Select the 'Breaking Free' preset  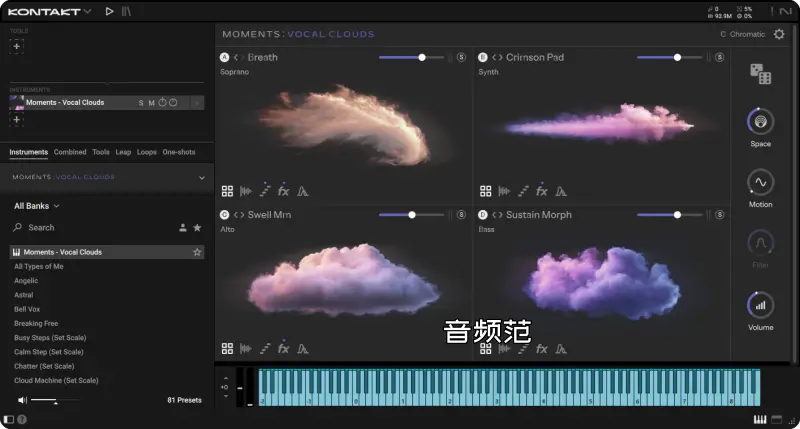(36, 323)
